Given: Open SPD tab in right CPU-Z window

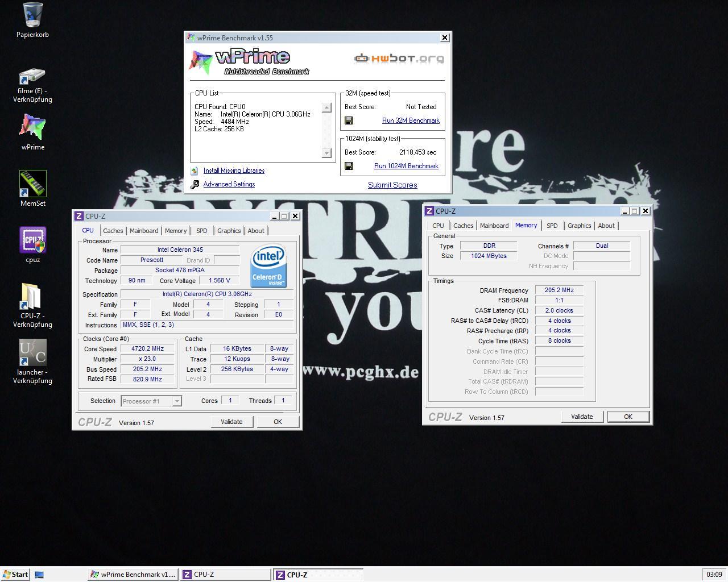Looking at the screenshot, I should tap(552, 226).
